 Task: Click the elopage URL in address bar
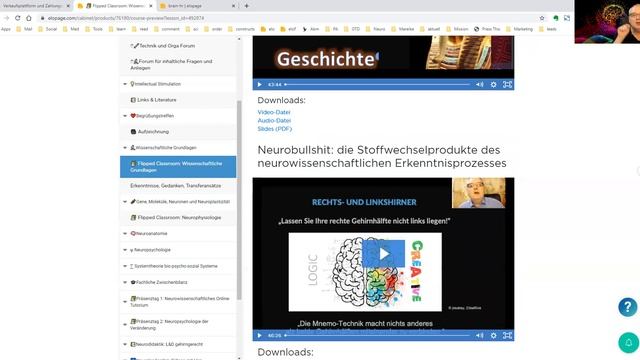point(126,18)
